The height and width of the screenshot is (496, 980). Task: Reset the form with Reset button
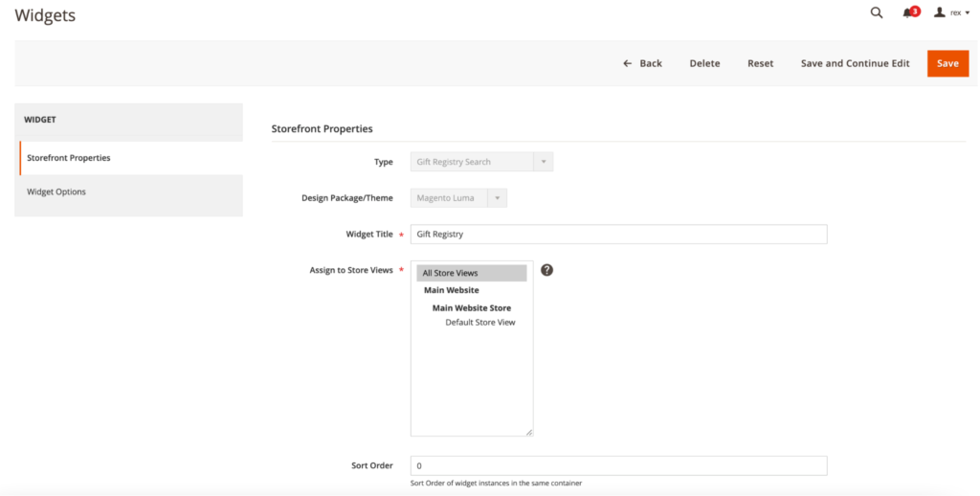pyautogui.click(x=760, y=63)
